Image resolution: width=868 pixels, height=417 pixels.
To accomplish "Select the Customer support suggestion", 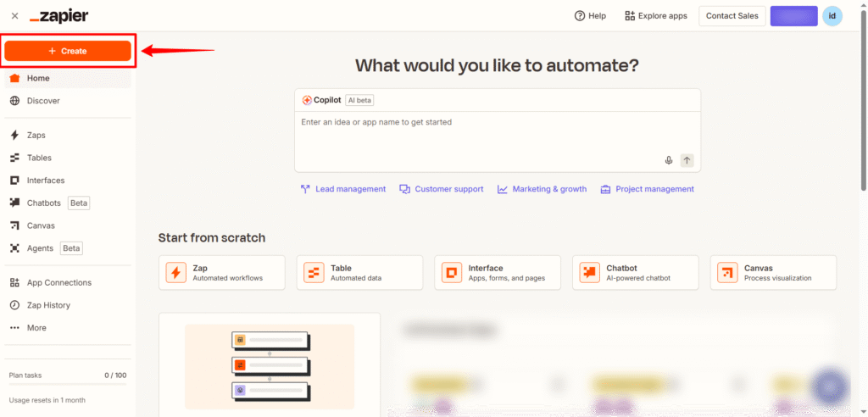I will click(441, 189).
